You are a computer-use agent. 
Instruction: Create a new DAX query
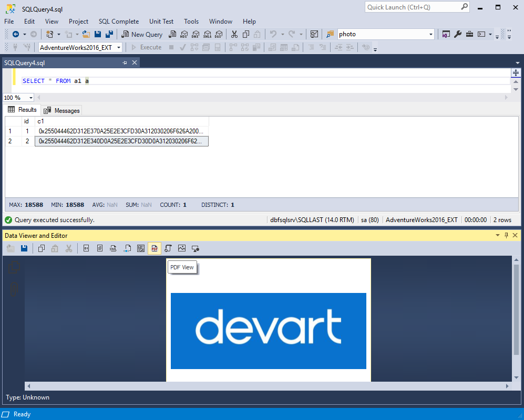pos(218,34)
